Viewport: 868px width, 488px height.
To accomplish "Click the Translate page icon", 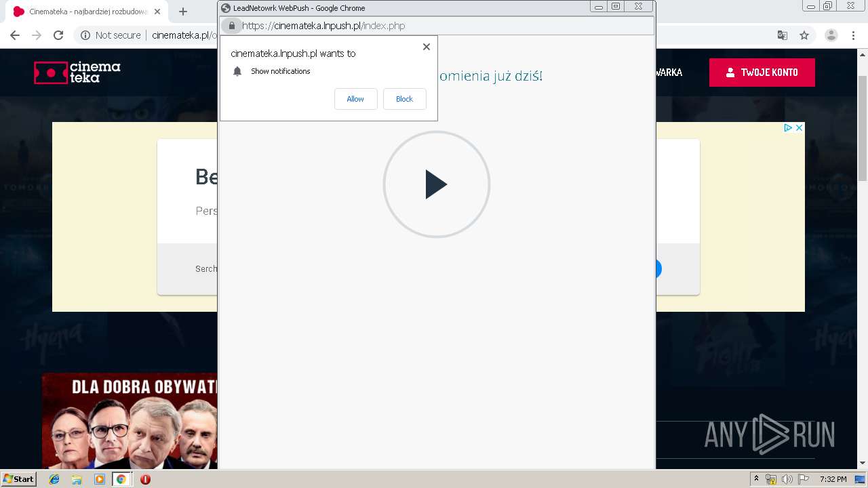I will tap(783, 35).
